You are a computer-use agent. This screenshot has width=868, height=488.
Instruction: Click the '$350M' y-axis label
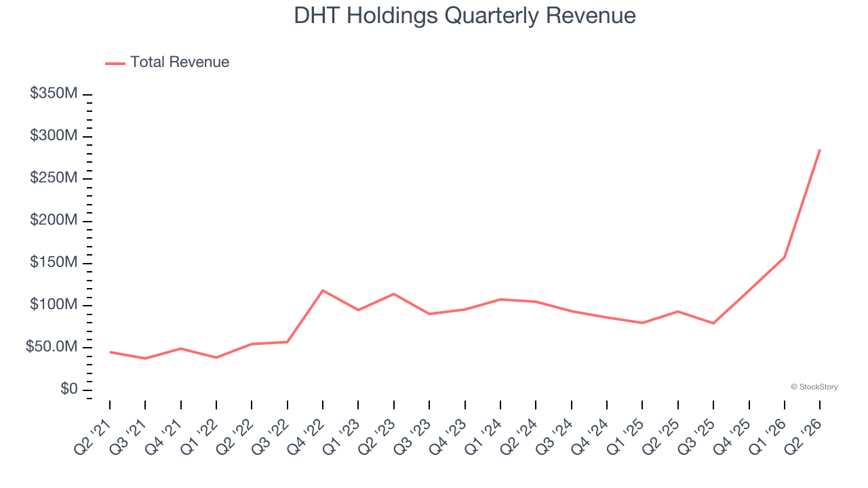(x=53, y=94)
